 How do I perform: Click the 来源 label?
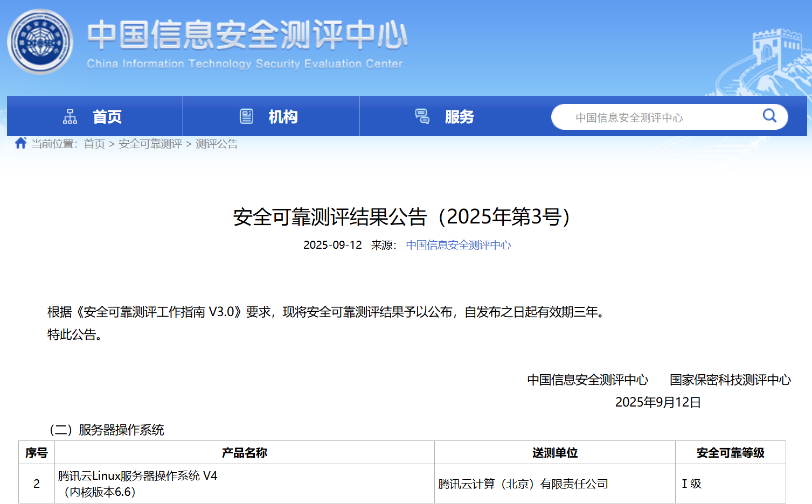pos(384,245)
